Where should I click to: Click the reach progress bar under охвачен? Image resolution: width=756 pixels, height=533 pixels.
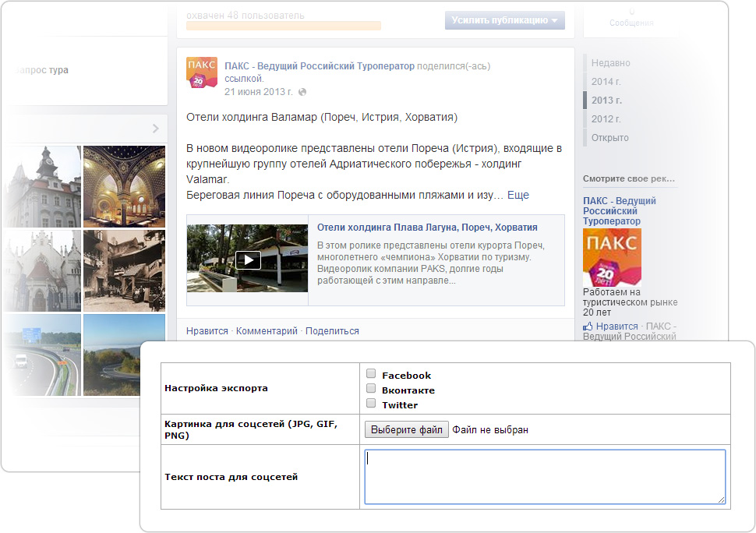coord(284,26)
